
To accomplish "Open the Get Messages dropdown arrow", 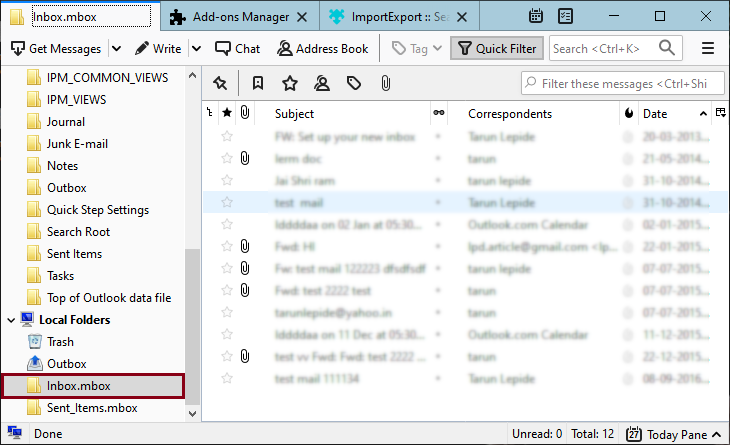I will 116,48.
